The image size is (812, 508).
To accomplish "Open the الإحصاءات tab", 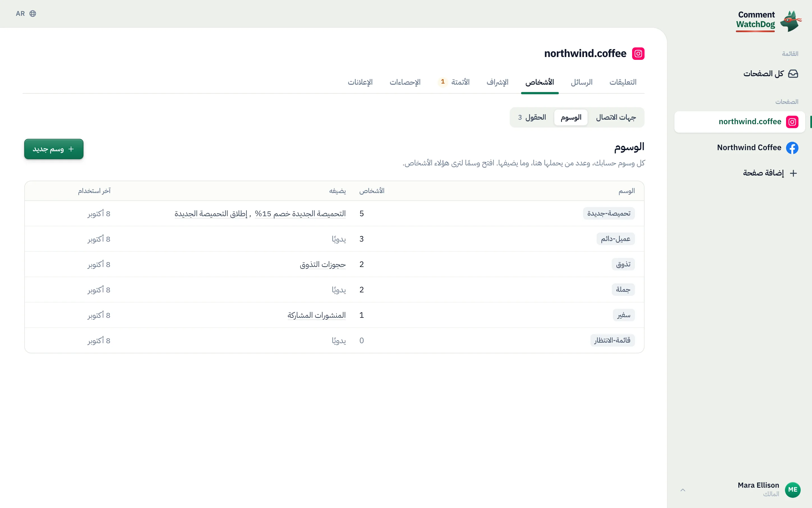I will click(x=405, y=82).
